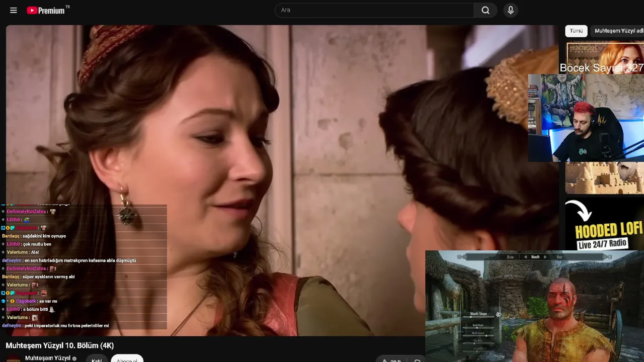Click the Muhteşem Yüzyıl channel avatar
Screen dimensions: 644x362
click(x=14, y=358)
